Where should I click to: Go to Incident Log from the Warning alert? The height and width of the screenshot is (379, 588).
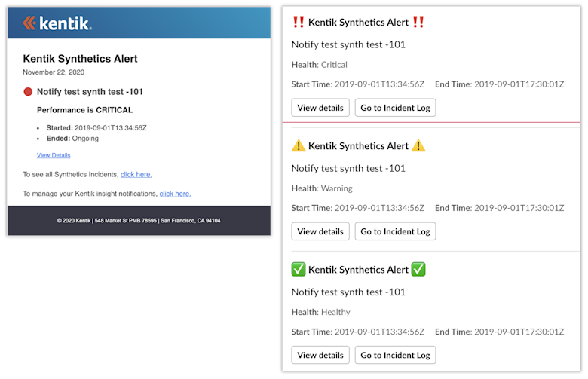tap(395, 231)
